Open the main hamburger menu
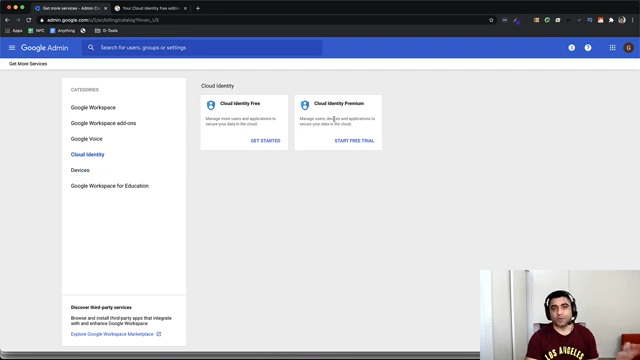 click(12, 48)
